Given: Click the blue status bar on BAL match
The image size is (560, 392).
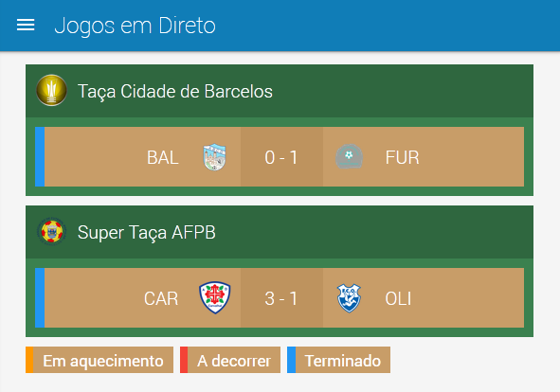Looking at the screenshot, I should pyautogui.click(x=40, y=157).
